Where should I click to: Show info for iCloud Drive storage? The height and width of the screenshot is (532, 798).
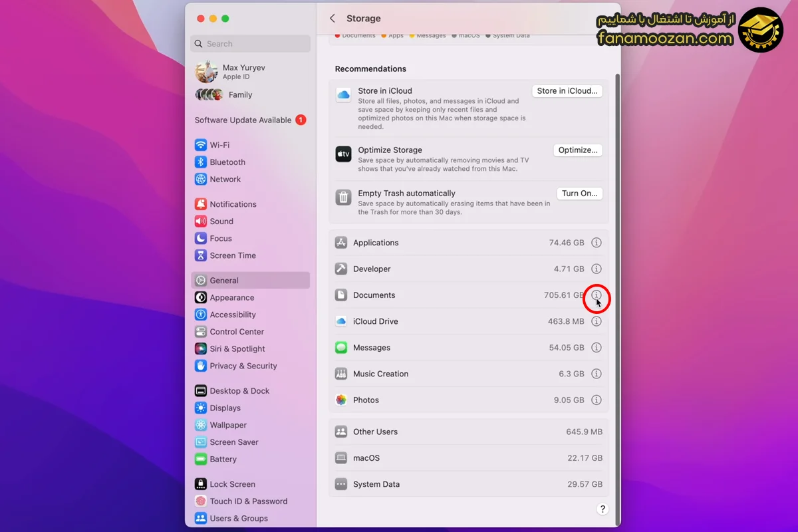tap(597, 321)
